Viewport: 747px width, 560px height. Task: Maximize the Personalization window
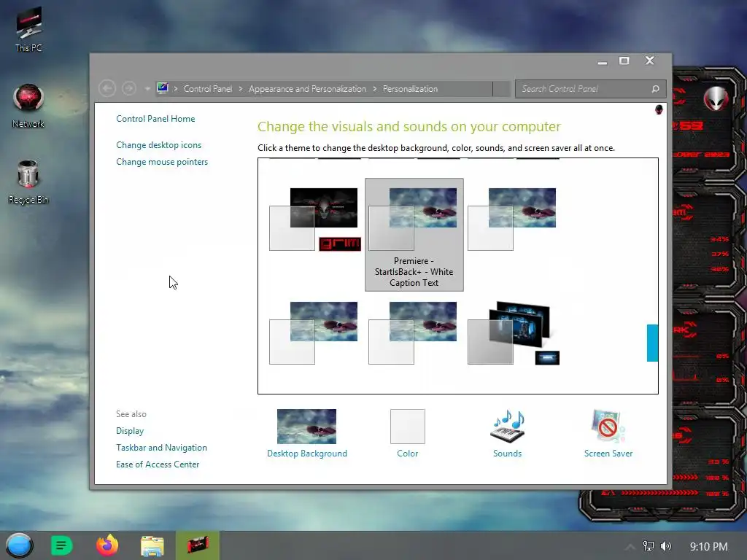(624, 61)
